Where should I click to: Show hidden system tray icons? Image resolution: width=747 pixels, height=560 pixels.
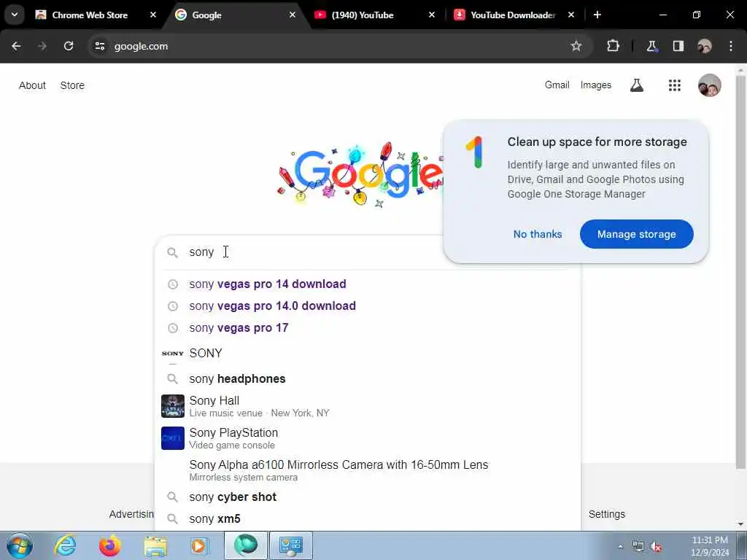click(620, 546)
